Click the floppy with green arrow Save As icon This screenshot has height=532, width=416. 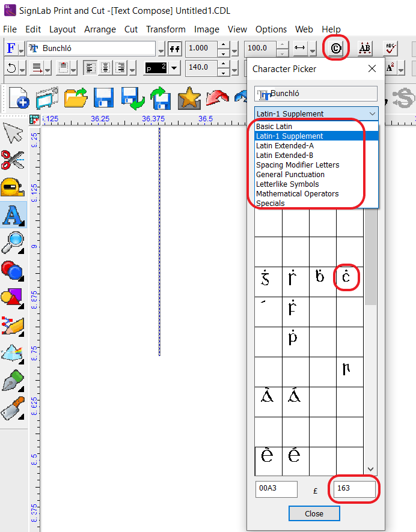(x=132, y=98)
